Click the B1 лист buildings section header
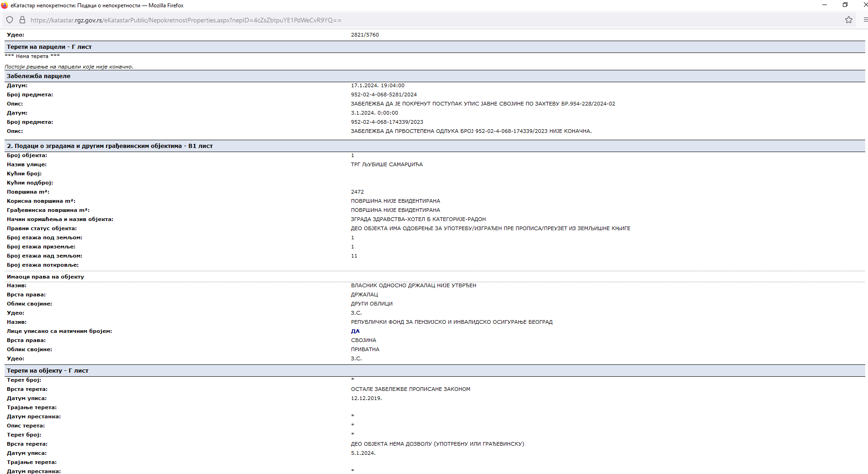Viewport: 868px width, 474px height. point(110,146)
